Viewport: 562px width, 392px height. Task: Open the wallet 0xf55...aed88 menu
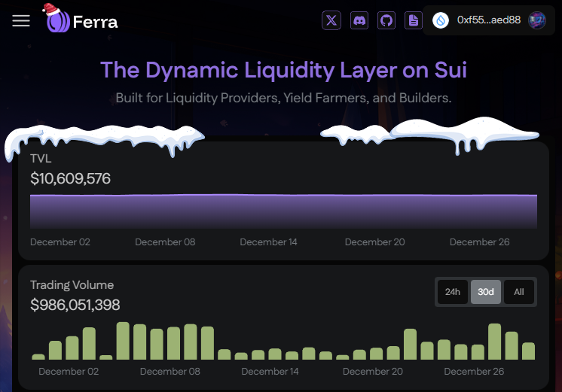(x=489, y=20)
